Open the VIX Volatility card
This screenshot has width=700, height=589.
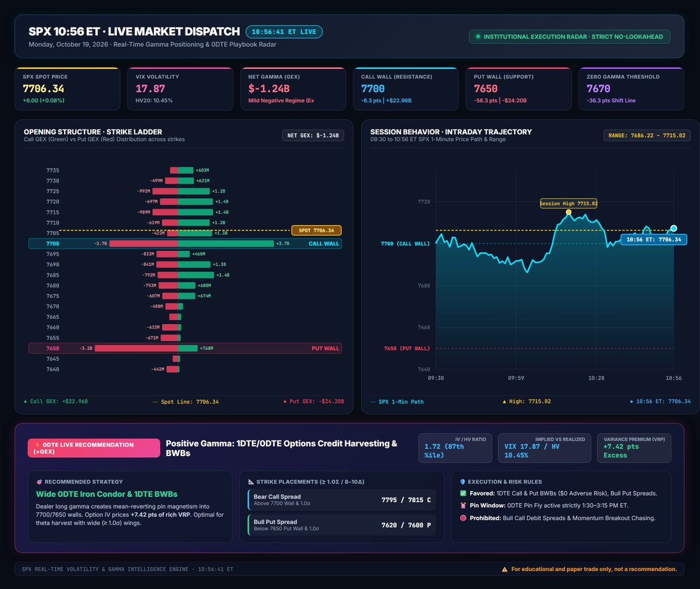(x=180, y=89)
